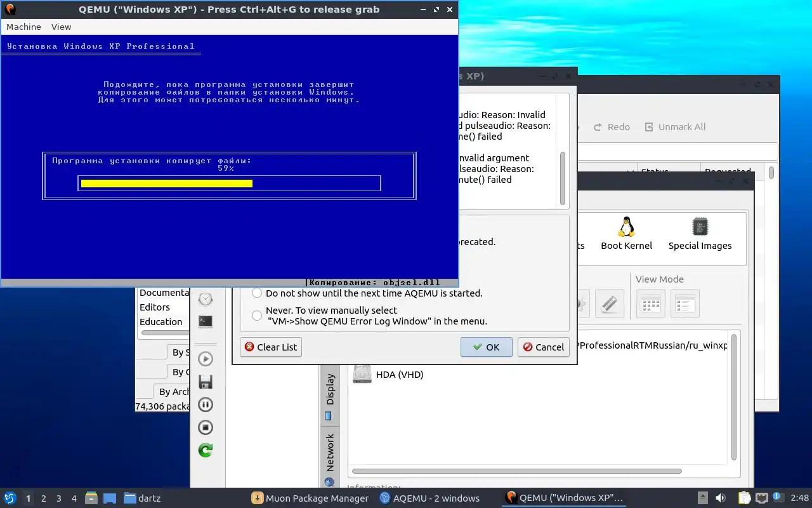Switch View Mode to list layout
Viewport: 812px width, 508px height.
coord(684,304)
